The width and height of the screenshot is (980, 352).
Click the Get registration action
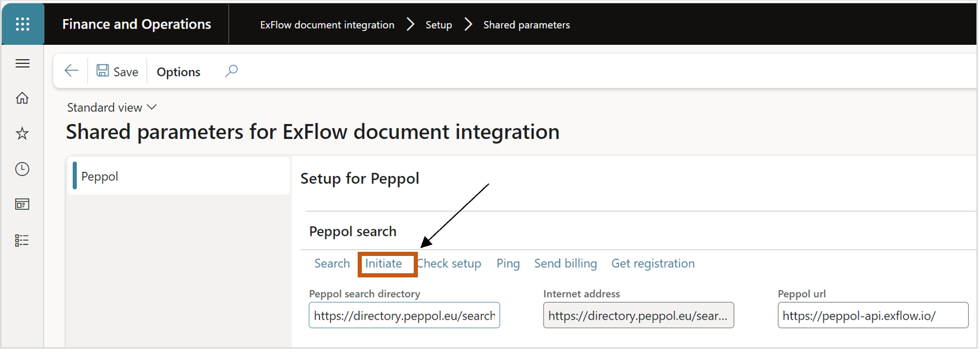(x=653, y=263)
